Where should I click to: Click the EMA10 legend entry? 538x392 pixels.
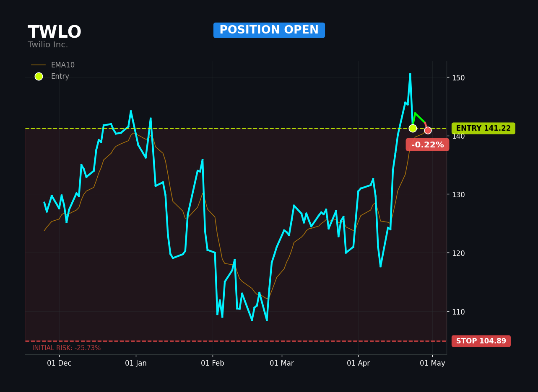(x=53, y=65)
